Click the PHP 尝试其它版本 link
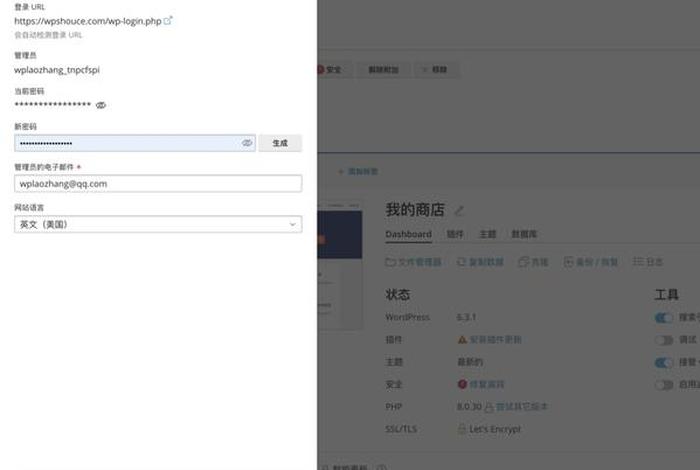Image resolution: width=700 pixels, height=470 pixels. point(521,407)
